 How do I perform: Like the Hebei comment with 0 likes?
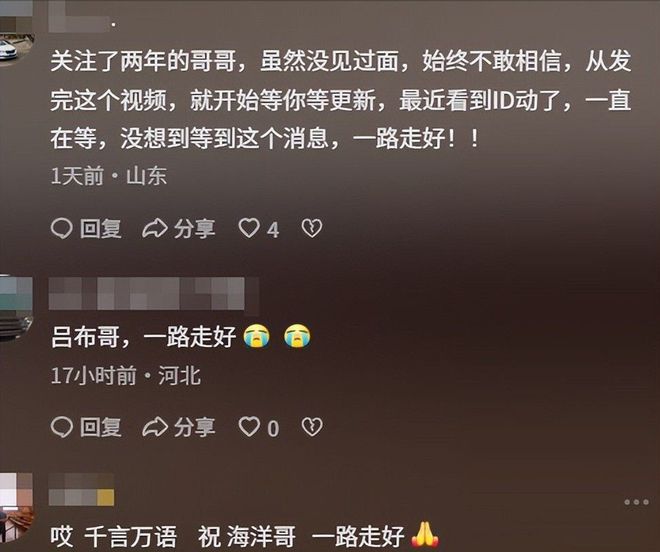[x=249, y=427]
